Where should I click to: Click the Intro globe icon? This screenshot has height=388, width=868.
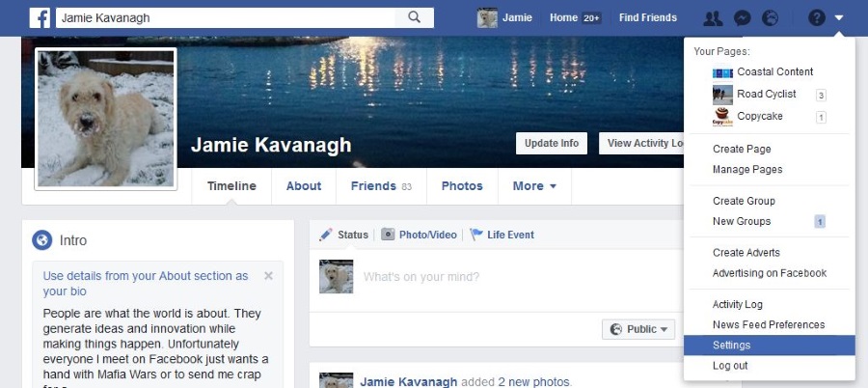point(42,240)
